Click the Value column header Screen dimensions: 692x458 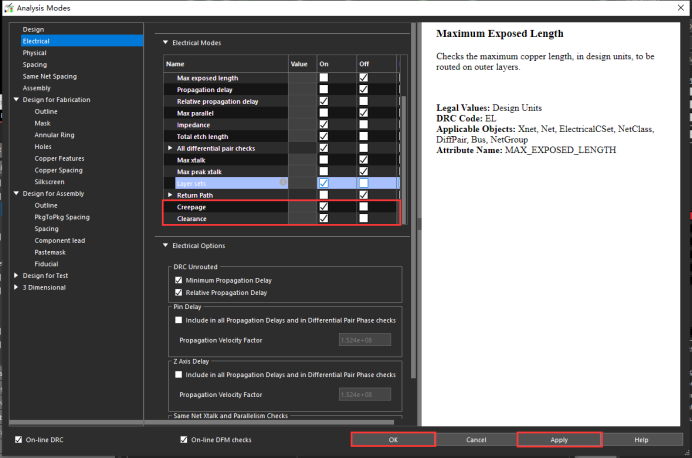click(x=302, y=64)
